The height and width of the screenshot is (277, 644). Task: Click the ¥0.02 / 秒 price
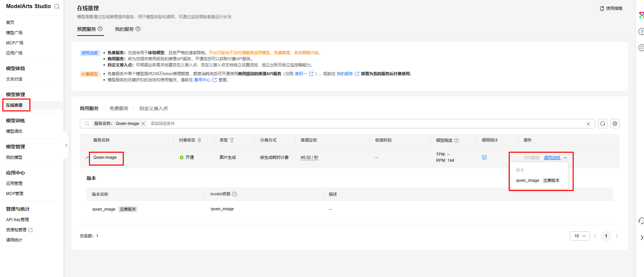point(309,157)
